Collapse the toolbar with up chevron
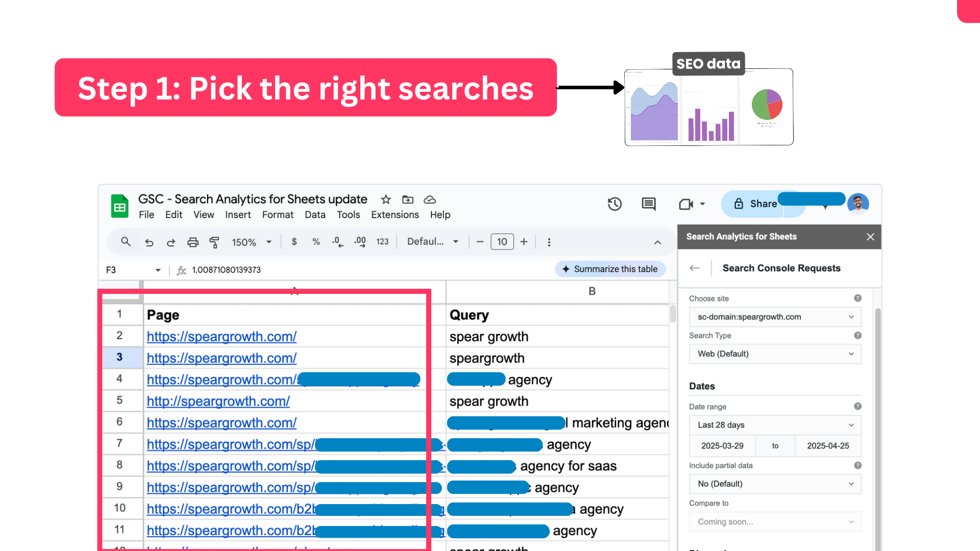Viewport: 980px width, 551px height. coord(657,242)
